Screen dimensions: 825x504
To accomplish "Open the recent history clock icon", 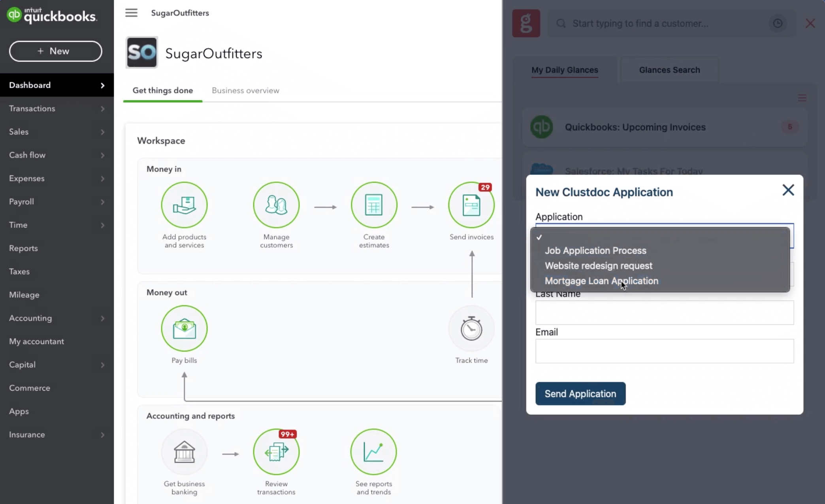I will 778,23.
